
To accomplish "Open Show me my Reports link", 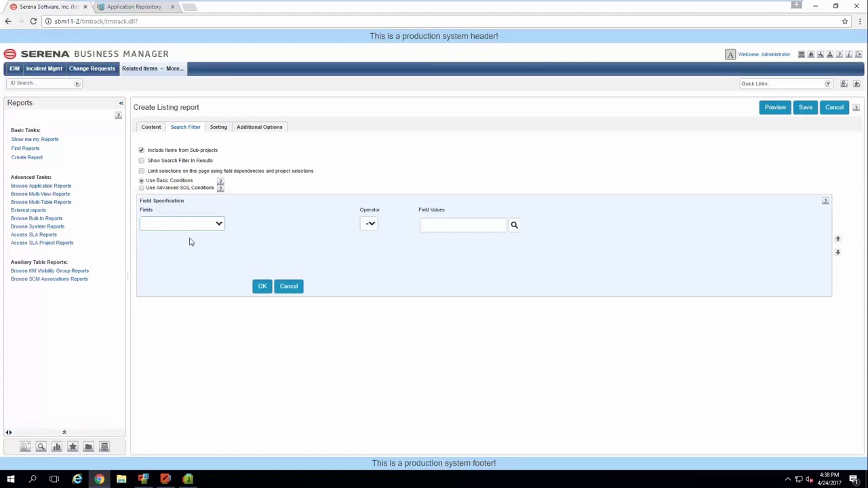I will (35, 139).
